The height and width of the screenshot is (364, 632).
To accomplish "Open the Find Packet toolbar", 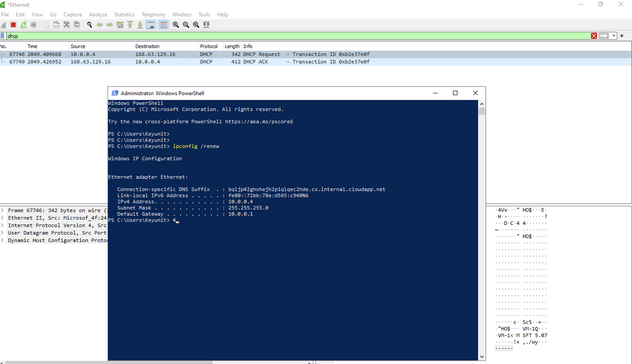I will coord(89,25).
